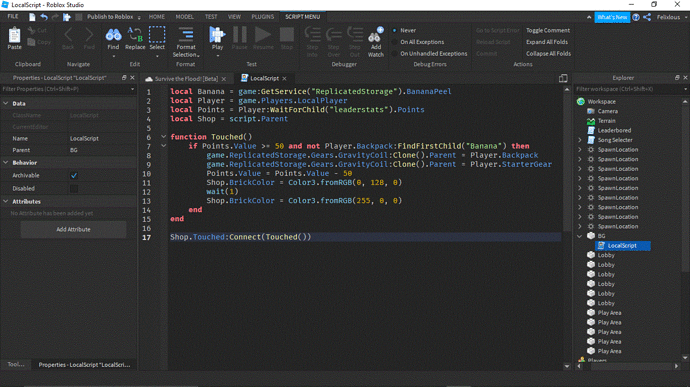Switch to the PLUGINS ribbon tab
This screenshot has width=690, height=387.
click(263, 17)
